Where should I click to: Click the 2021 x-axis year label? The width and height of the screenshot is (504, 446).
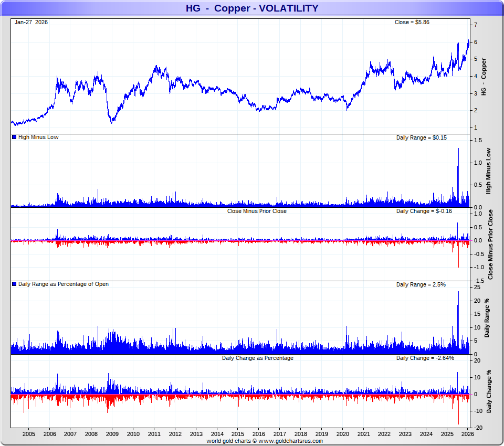click(x=363, y=434)
